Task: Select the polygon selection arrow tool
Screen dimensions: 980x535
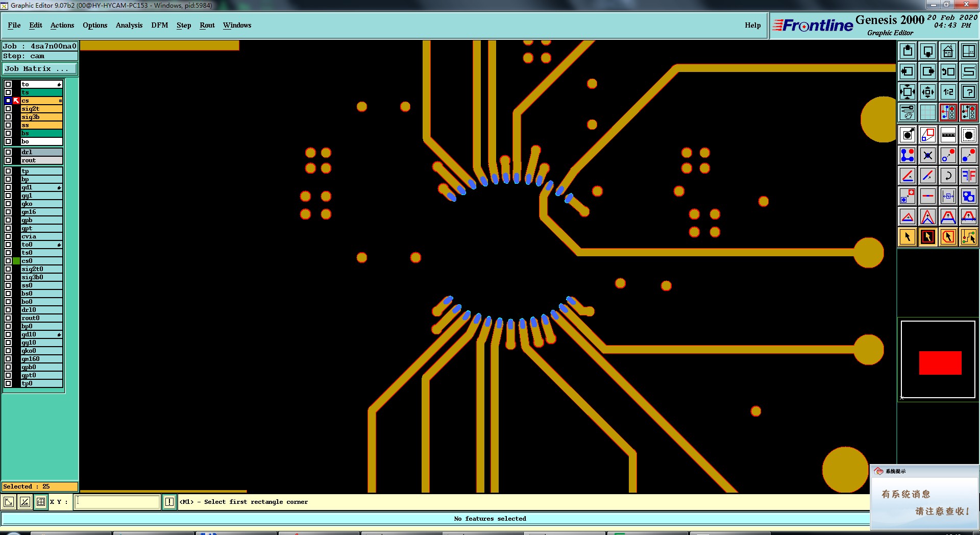Action: (x=948, y=237)
